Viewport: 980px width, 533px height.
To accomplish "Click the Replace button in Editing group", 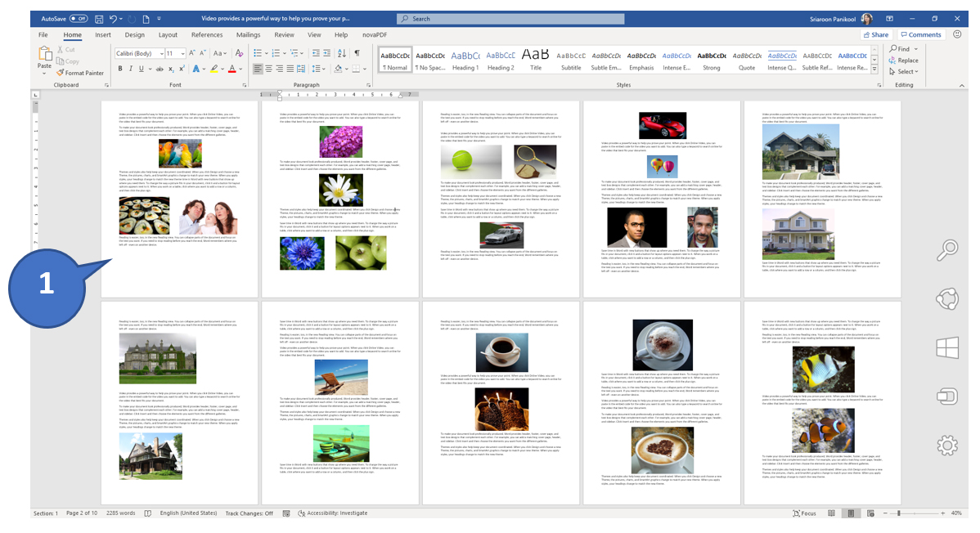I will 904,60.
